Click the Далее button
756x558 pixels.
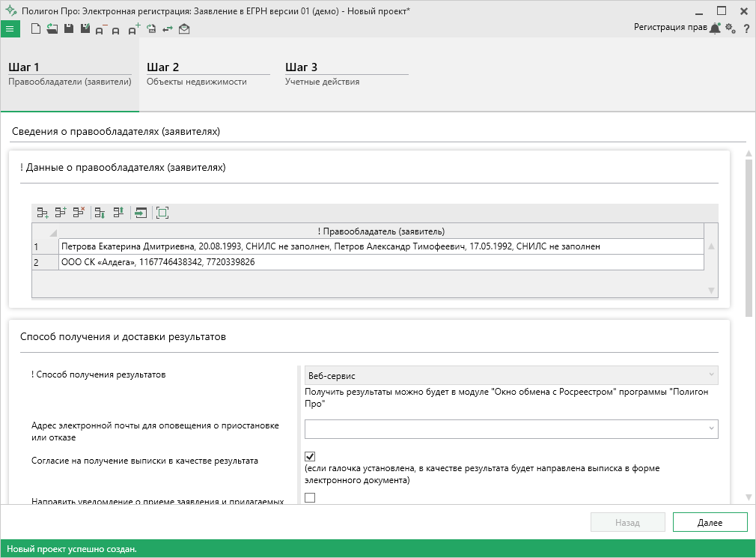click(x=710, y=523)
